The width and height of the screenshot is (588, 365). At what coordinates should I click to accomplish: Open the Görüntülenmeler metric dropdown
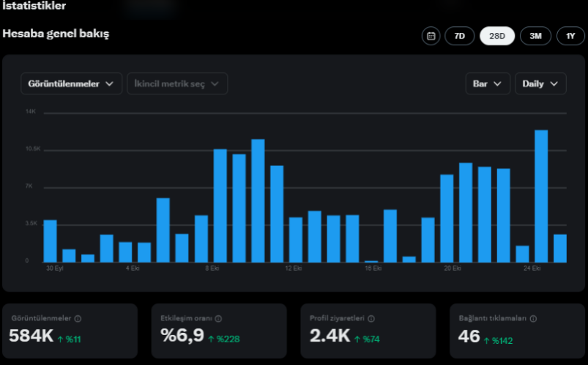[71, 83]
